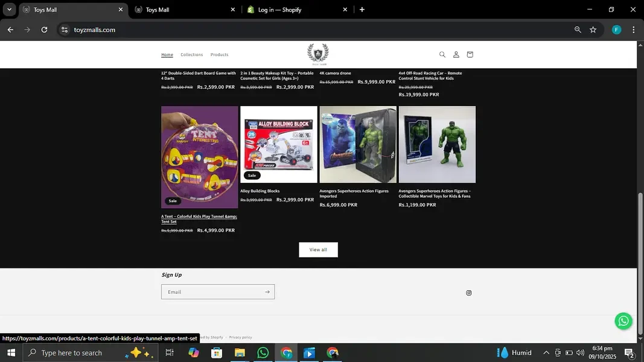Click the WhatsApp chat floating button

click(623, 321)
